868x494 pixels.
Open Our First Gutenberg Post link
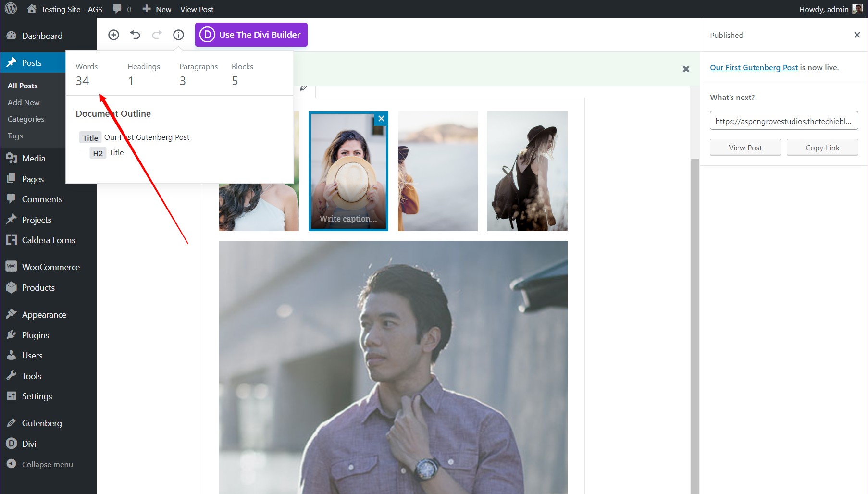(754, 67)
